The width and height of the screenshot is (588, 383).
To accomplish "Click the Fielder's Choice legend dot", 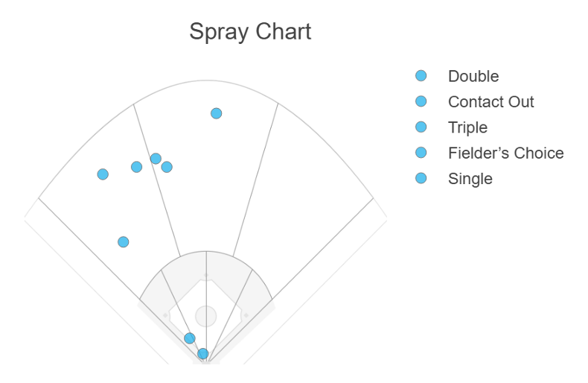I will coord(421,153).
